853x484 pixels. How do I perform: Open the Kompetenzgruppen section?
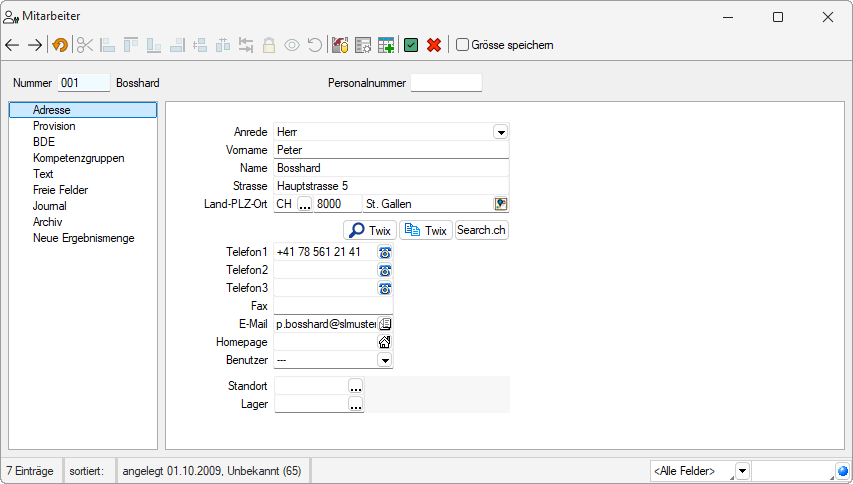tap(79, 158)
